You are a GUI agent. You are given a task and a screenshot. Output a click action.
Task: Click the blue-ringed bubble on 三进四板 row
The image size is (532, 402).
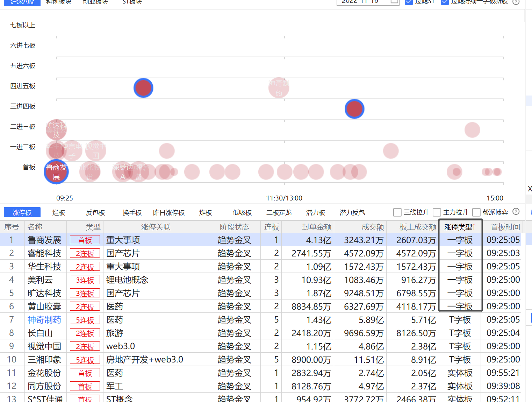354,109
